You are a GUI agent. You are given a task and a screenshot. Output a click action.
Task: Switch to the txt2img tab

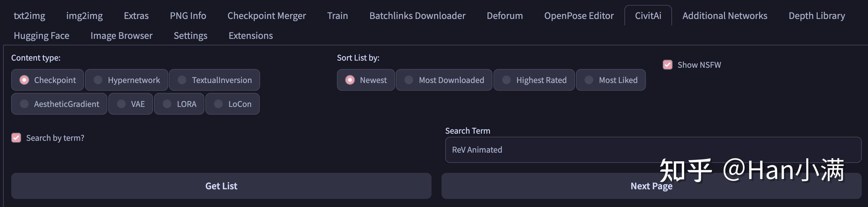(x=29, y=16)
